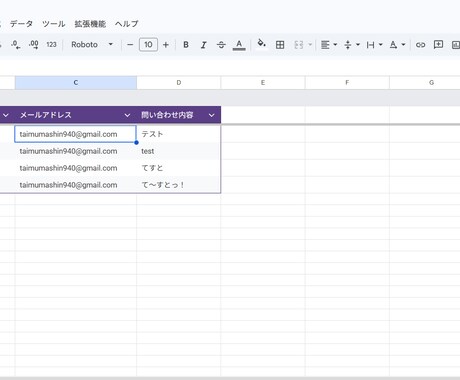Click the borders icon
The width and height of the screenshot is (460, 380).
(x=280, y=45)
